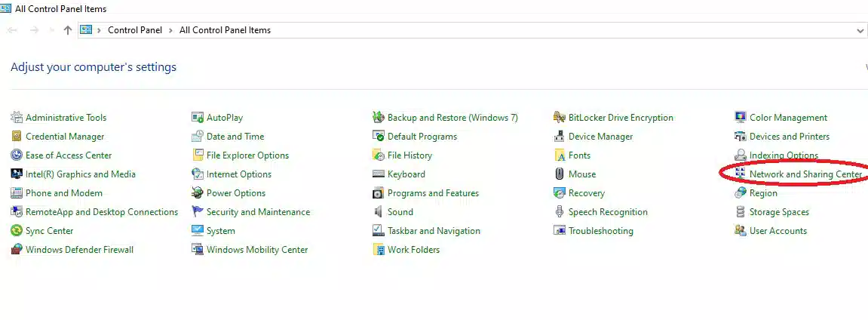This screenshot has width=868, height=320.
Task: Open the Troubleshooting link
Action: [600, 231]
